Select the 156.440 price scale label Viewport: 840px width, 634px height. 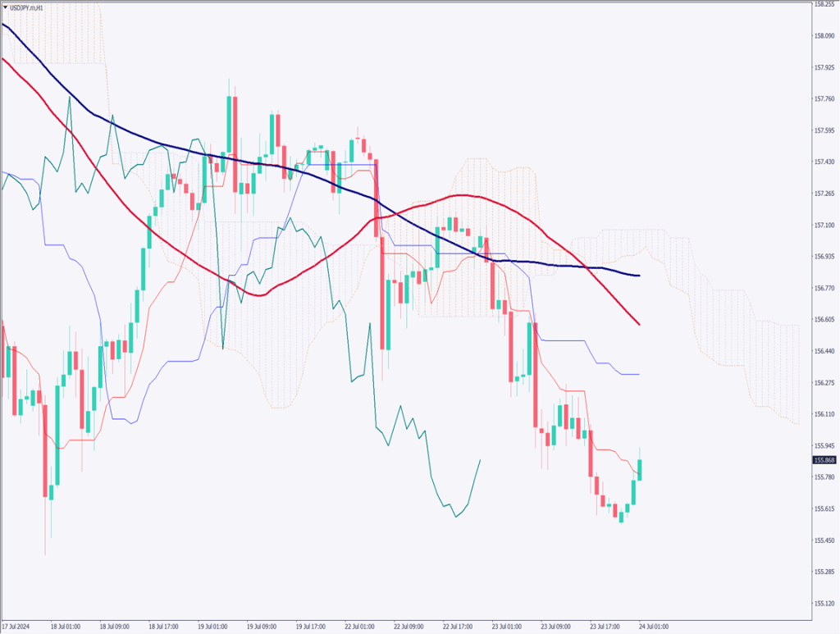click(824, 351)
